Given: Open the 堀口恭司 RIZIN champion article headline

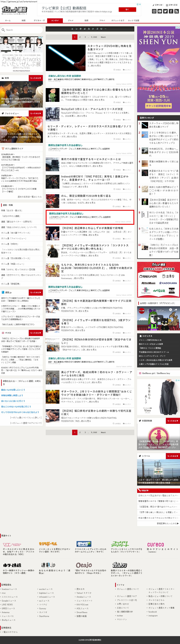Looking at the screenshot, I should pos(96,412).
